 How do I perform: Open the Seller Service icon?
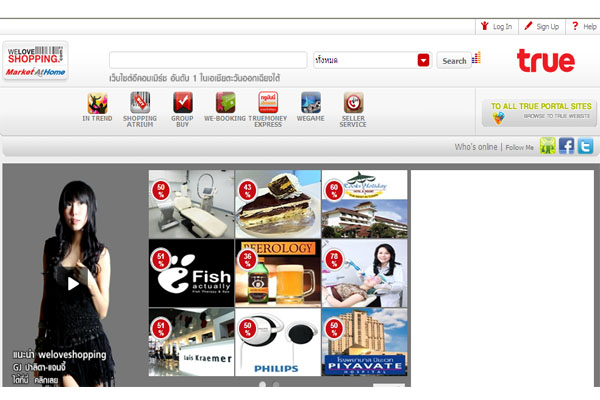353,103
